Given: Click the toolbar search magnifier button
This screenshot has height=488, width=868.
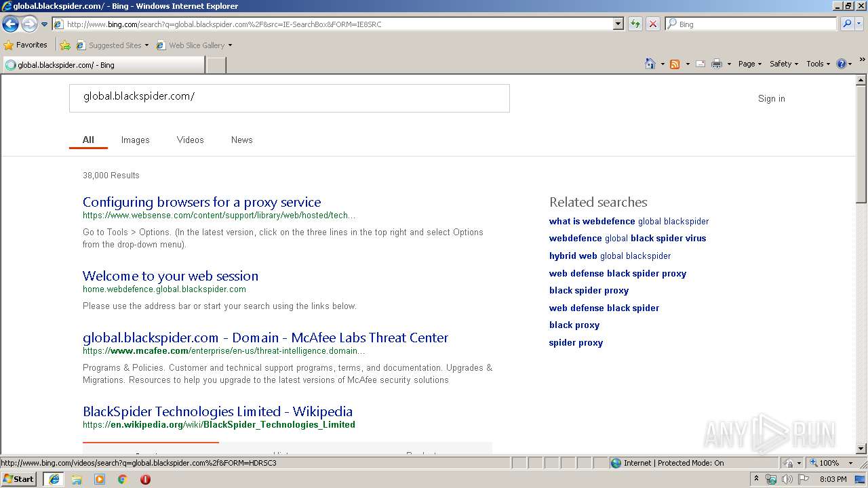Looking at the screenshot, I should [x=846, y=24].
